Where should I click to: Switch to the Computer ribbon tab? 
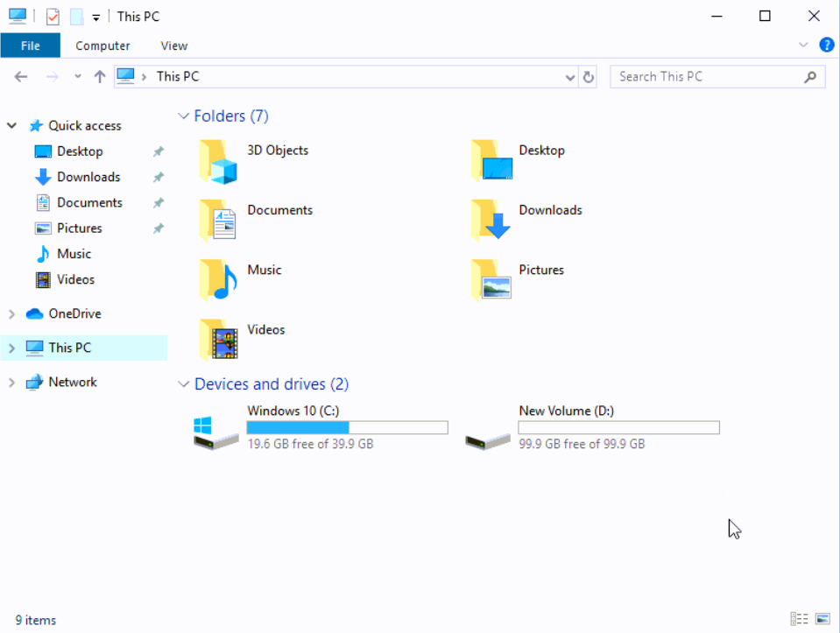102,46
